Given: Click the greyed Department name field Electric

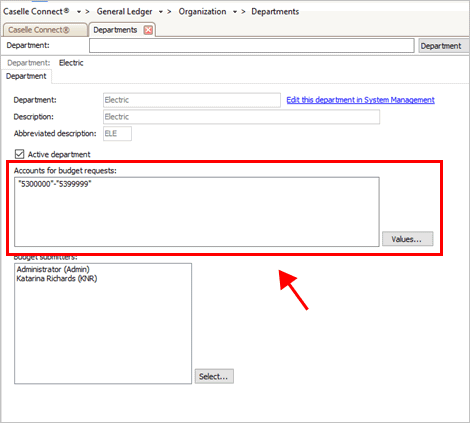Looking at the screenshot, I should pyautogui.click(x=192, y=100).
